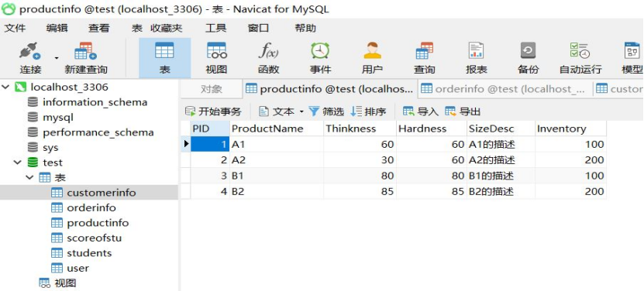Open the 视图 views toolbar button
The height and width of the screenshot is (291, 644).
[x=216, y=58]
